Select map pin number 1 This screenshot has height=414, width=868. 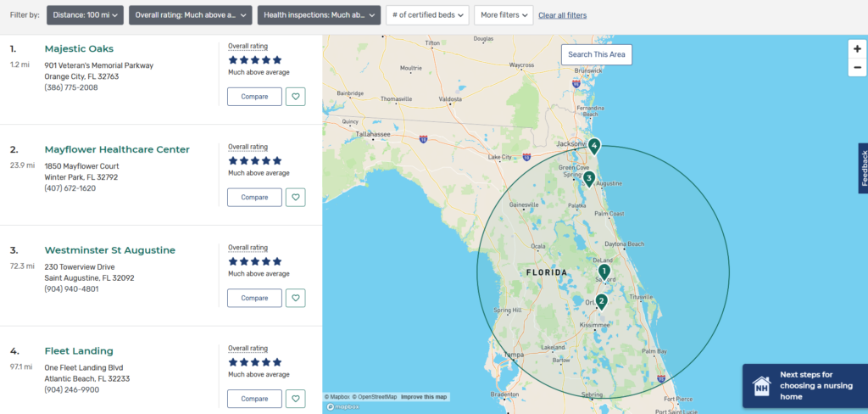point(604,272)
